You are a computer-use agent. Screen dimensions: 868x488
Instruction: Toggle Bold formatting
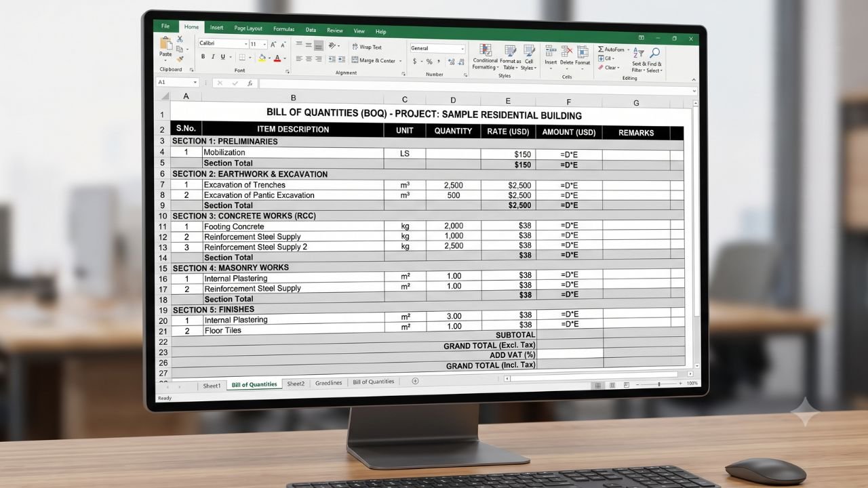(x=203, y=57)
